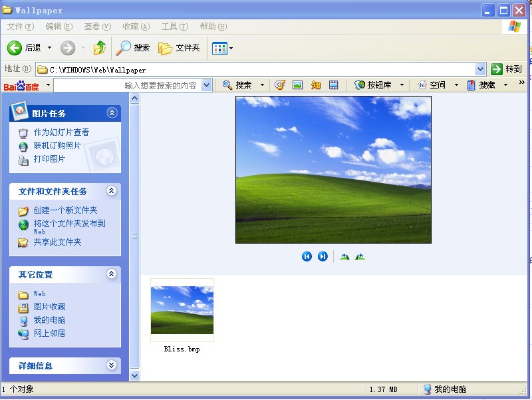532x400 pixels.
Task: Click the 转到 go arrow button
Action: pyautogui.click(x=497, y=69)
